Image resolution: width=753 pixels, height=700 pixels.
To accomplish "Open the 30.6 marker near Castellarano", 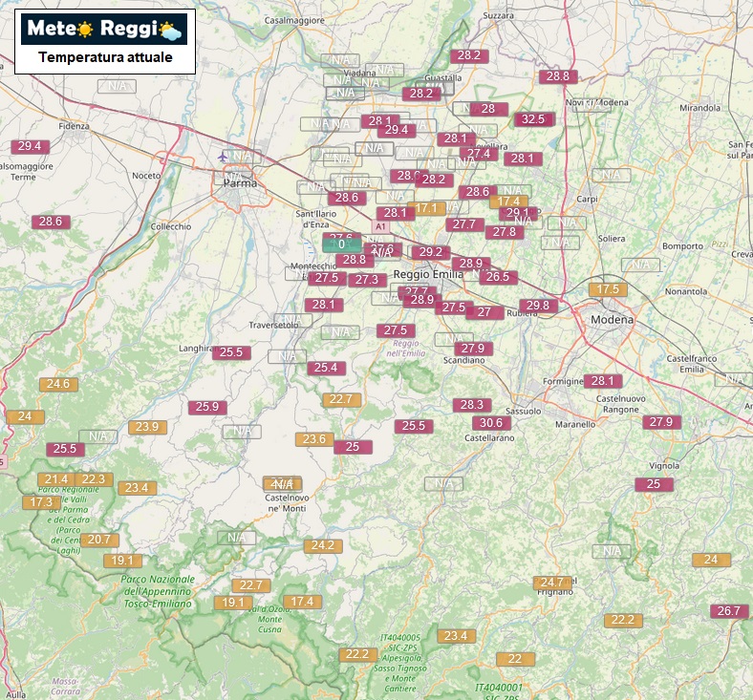I will [491, 423].
